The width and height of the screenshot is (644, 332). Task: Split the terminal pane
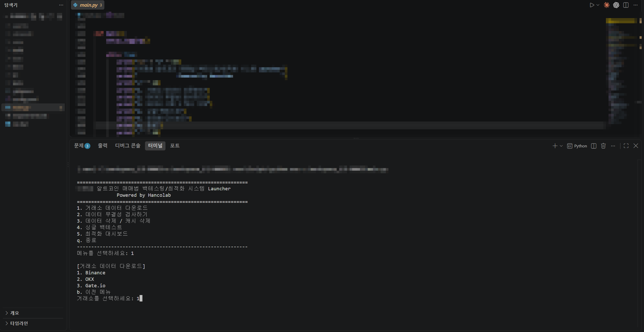click(594, 146)
